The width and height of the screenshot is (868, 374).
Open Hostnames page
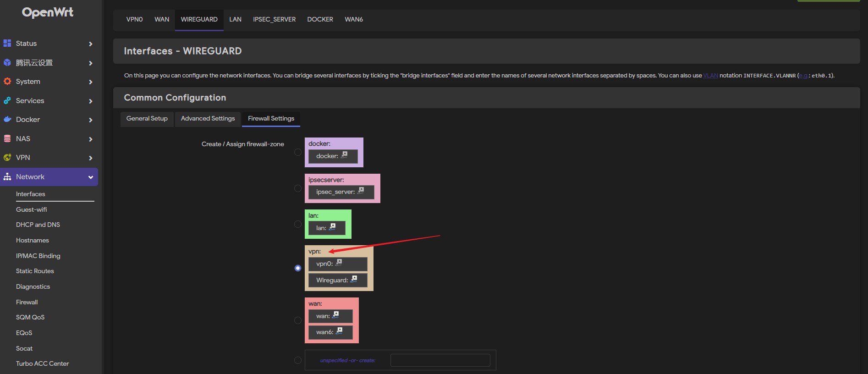33,240
